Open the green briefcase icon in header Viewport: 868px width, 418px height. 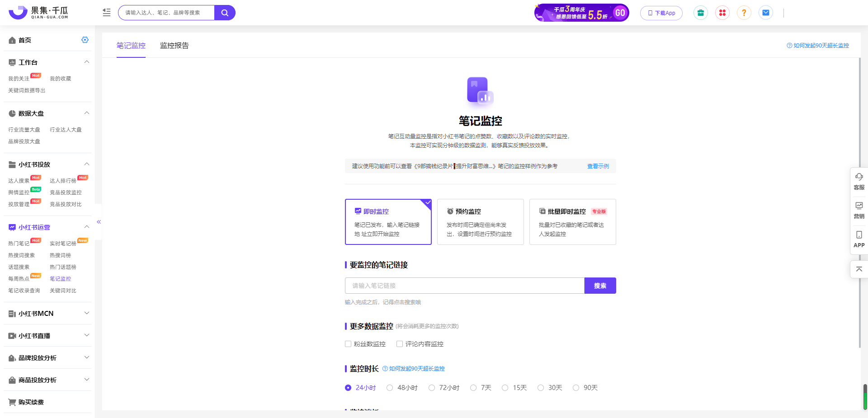700,13
